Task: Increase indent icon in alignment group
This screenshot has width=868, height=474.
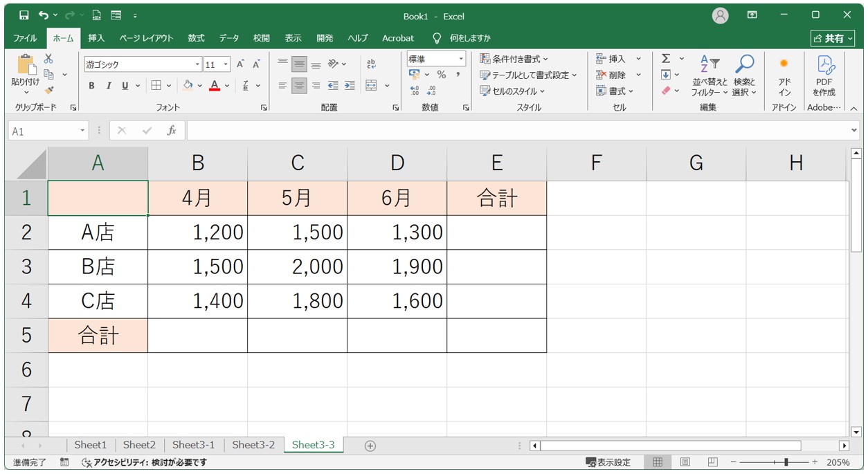Action: (x=350, y=86)
